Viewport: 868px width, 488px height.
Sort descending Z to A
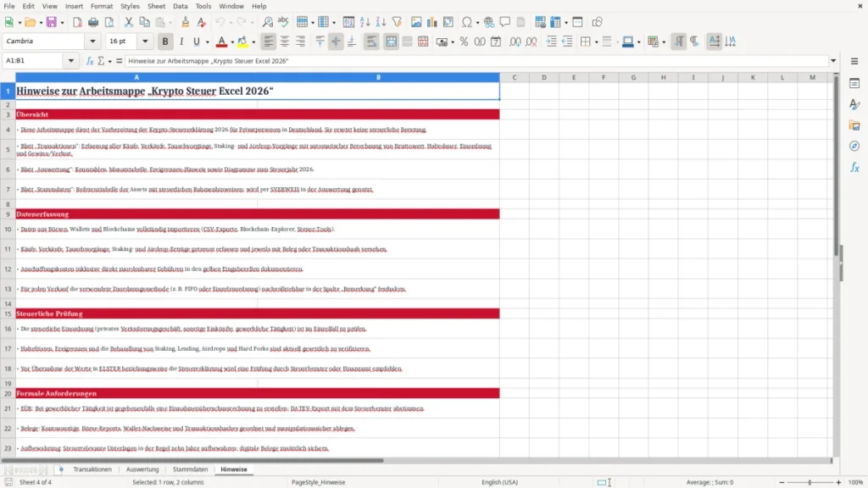381,22
